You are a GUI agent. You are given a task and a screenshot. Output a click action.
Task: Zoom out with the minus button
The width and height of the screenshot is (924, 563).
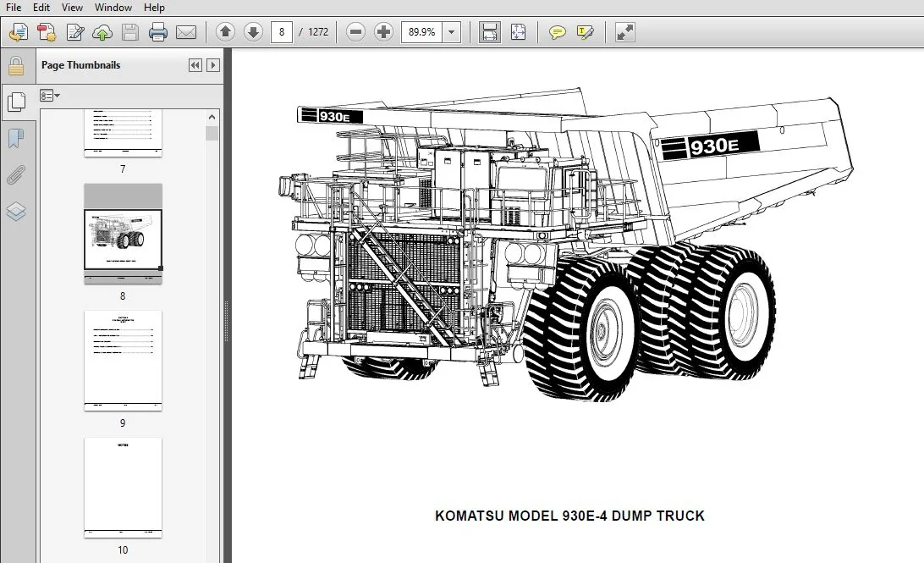tap(355, 32)
